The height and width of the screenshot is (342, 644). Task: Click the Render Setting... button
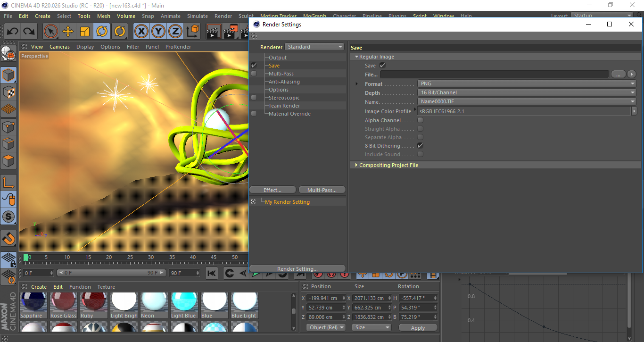pos(297,269)
